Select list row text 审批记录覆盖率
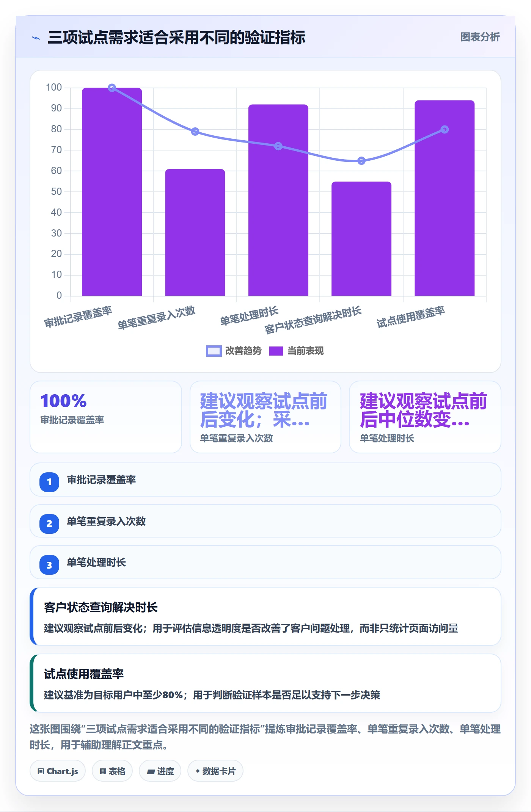The image size is (531, 812). click(x=101, y=480)
